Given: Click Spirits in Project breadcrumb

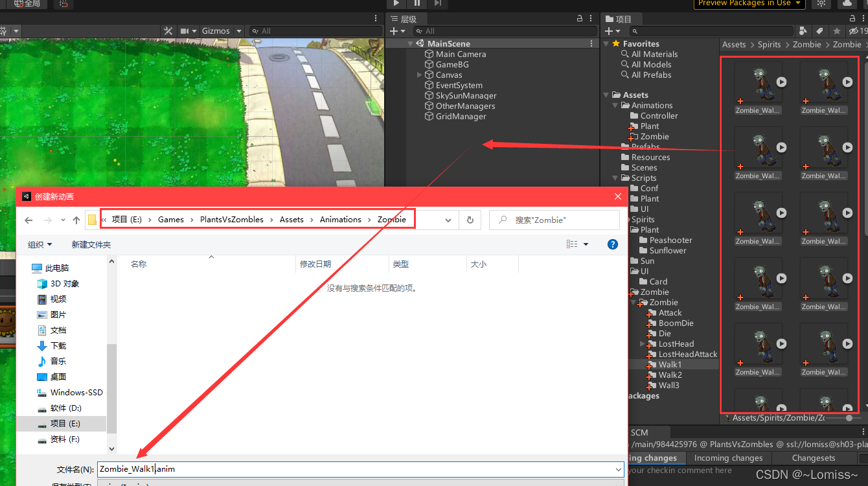Looking at the screenshot, I should (x=769, y=45).
